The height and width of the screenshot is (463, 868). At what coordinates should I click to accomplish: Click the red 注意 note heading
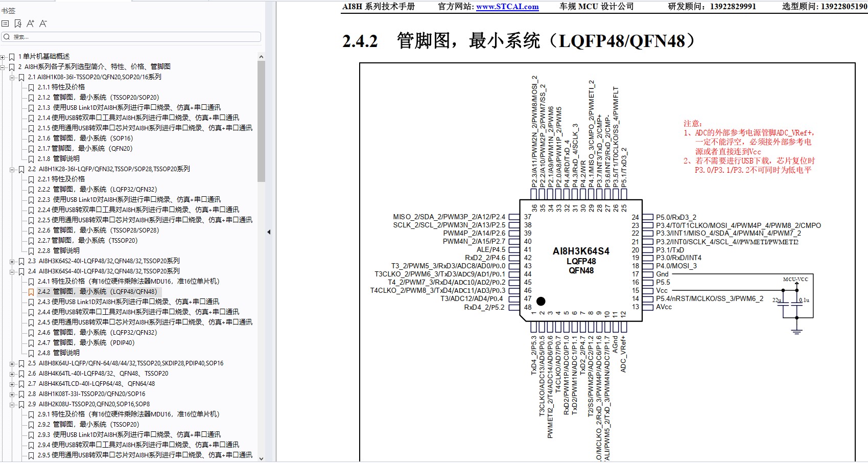coord(693,124)
